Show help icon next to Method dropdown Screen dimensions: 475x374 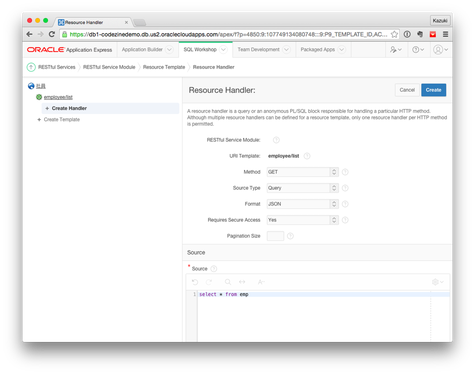tap(345, 172)
